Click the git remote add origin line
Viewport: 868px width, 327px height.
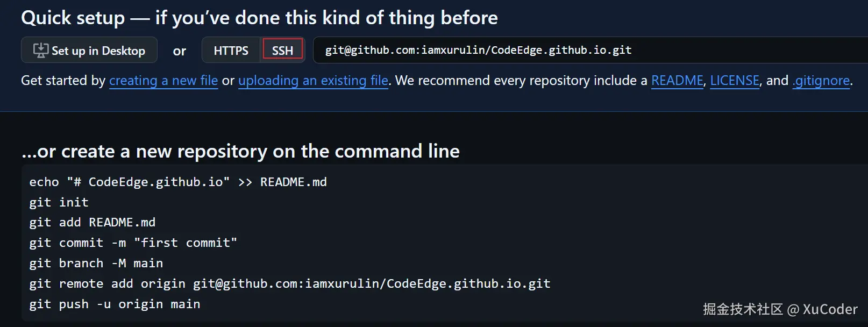point(289,284)
